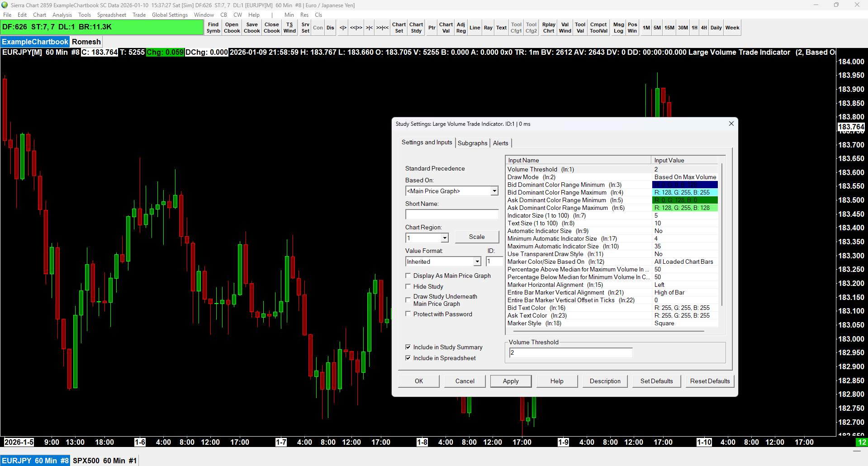Select the Marker Style input row

[612, 323]
